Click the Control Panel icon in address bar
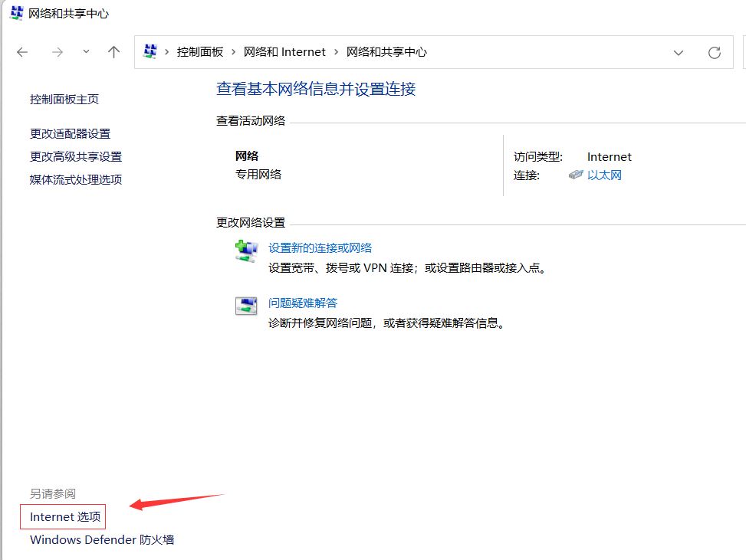This screenshot has width=746, height=560. [150, 52]
